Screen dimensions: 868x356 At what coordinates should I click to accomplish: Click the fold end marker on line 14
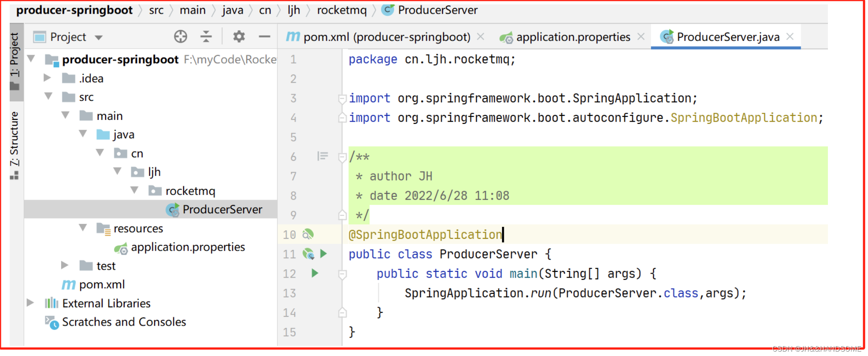point(342,312)
